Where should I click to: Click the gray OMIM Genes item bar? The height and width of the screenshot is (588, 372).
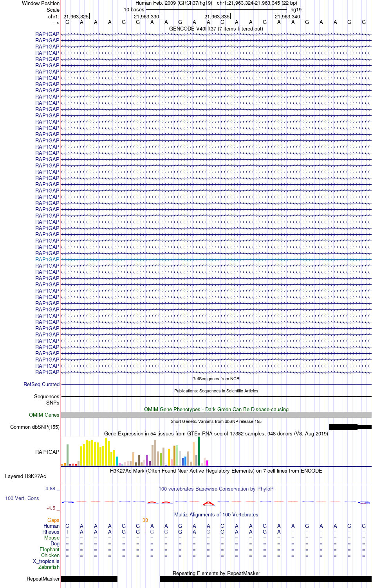216,415
